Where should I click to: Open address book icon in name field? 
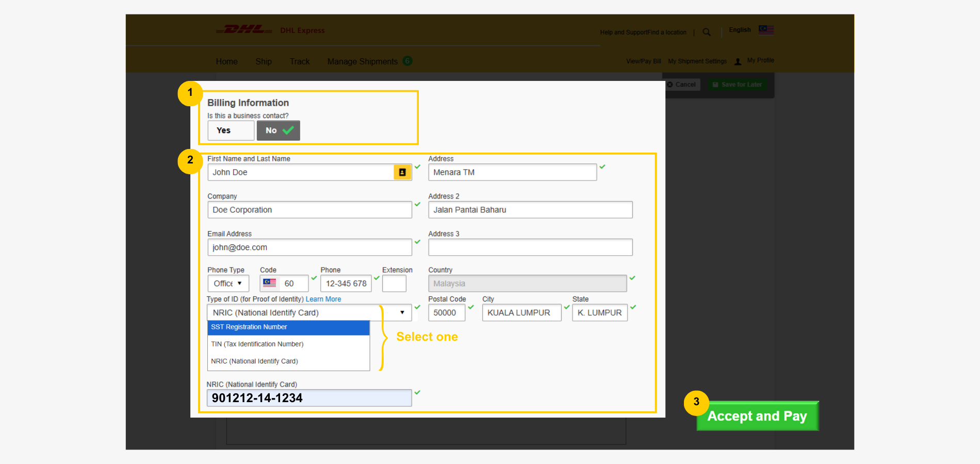point(402,172)
